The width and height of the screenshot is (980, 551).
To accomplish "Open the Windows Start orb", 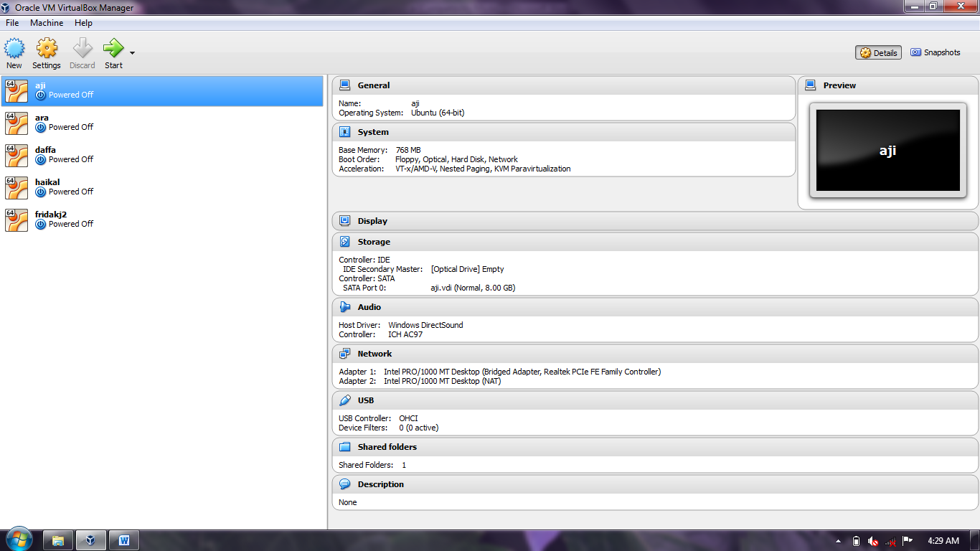I will 18,540.
